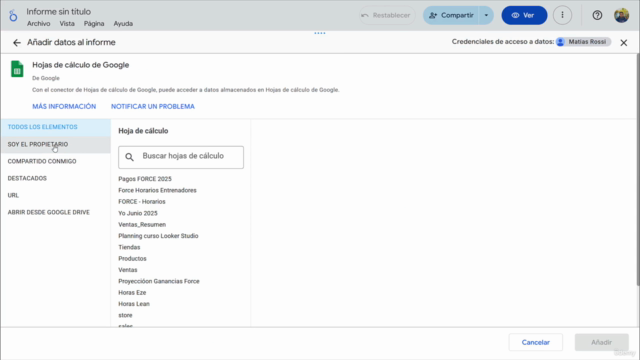Open the NOTIFICAR UN PROBLEMA link

pos(153,107)
